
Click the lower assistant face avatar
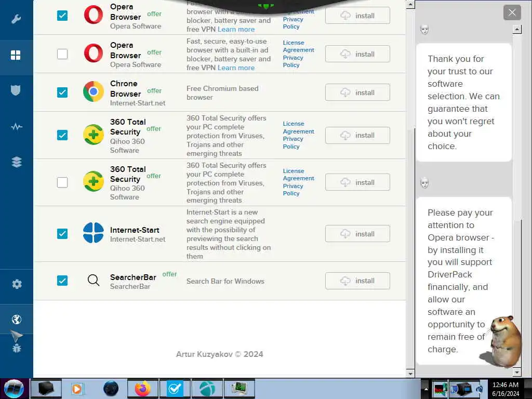point(424,183)
